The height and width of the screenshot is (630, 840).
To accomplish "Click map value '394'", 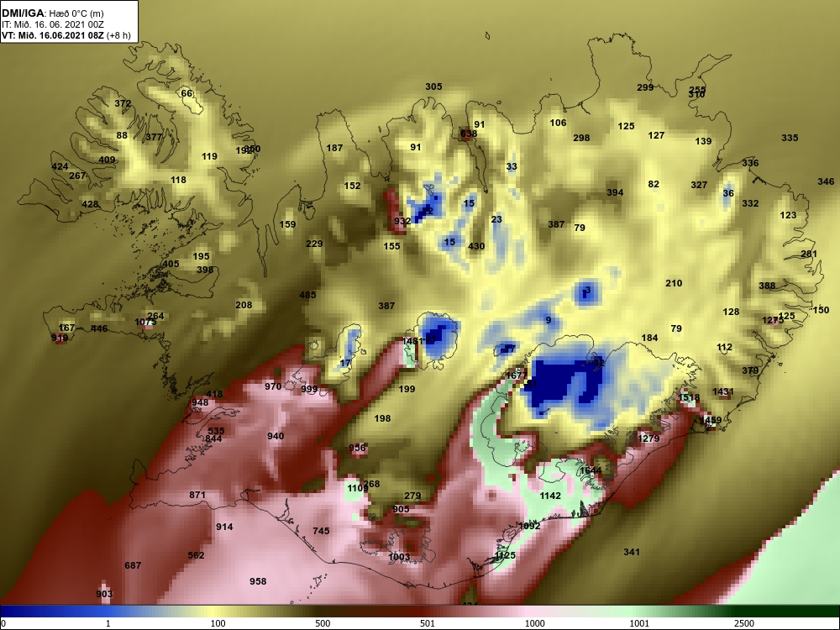I will pyautogui.click(x=615, y=192).
